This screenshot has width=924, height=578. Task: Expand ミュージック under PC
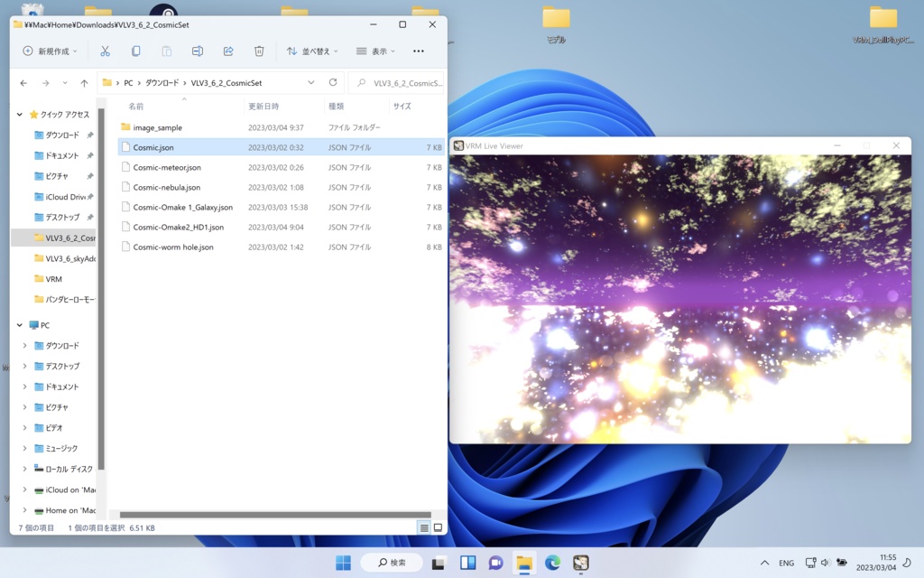24,448
